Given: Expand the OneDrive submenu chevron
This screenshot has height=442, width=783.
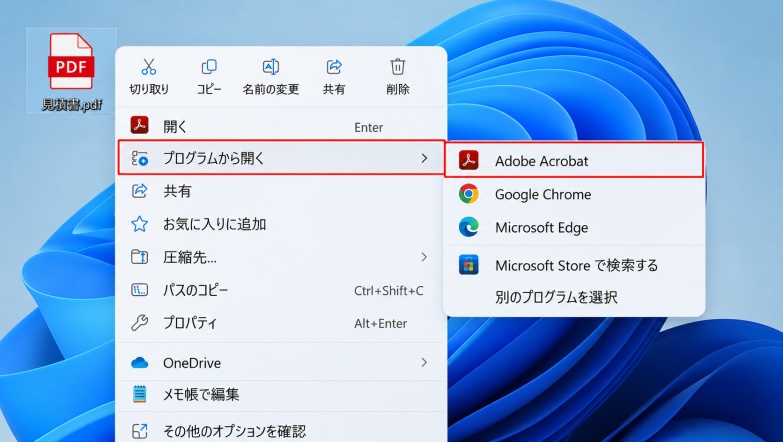Looking at the screenshot, I should point(424,363).
